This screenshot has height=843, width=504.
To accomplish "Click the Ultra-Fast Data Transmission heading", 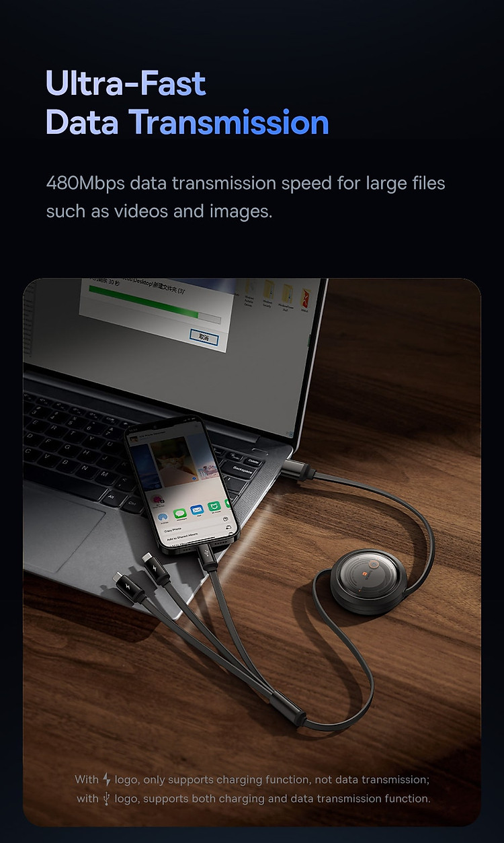I will pos(187,104).
